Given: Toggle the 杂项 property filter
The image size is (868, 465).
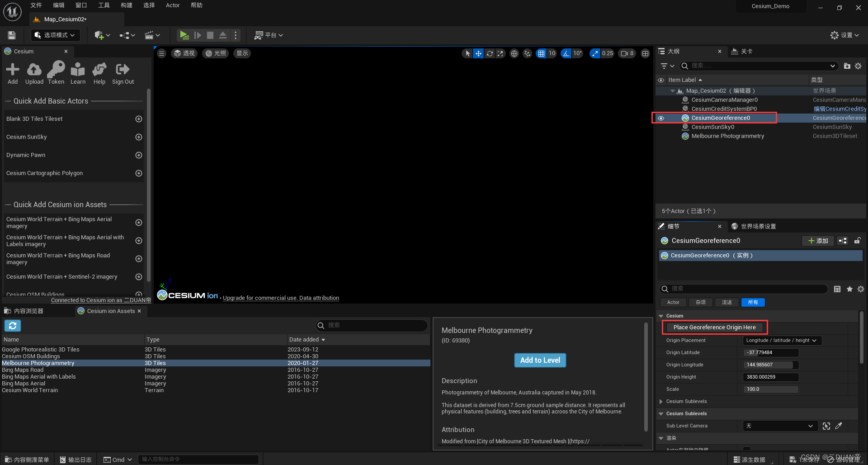Looking at the screenshot, I should [x=701, y=303].
